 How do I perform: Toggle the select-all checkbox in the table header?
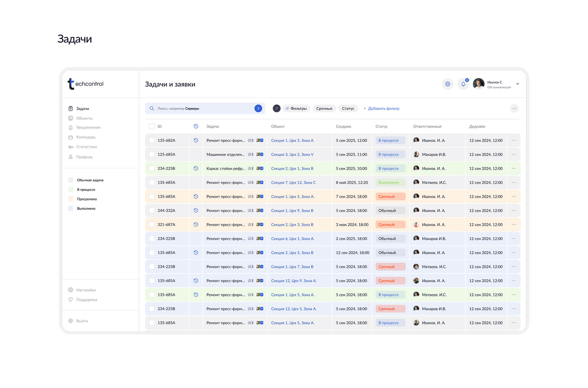pyautogui.click(x=152, y=126)
